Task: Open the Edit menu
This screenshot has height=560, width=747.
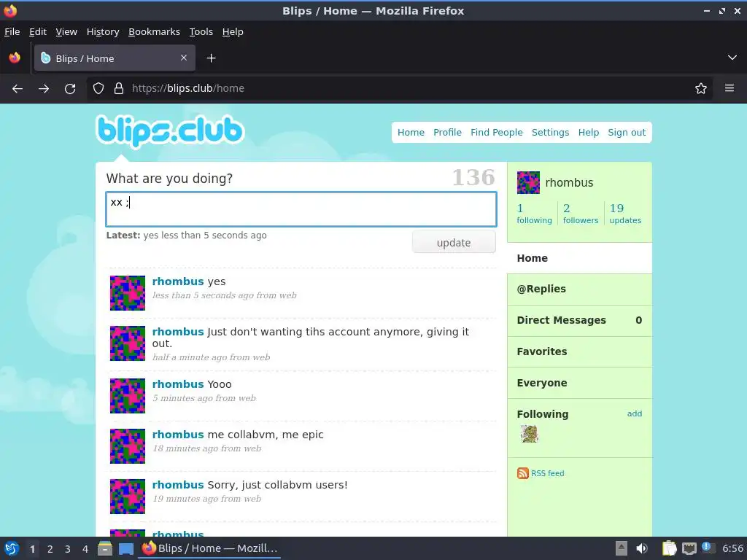Action: tap(38, 32)
